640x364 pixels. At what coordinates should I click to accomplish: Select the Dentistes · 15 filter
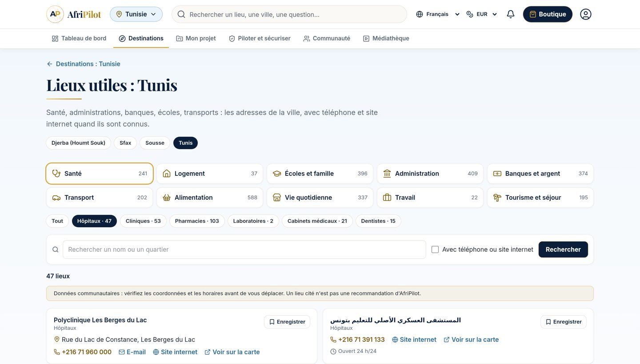tap(378, 221)
